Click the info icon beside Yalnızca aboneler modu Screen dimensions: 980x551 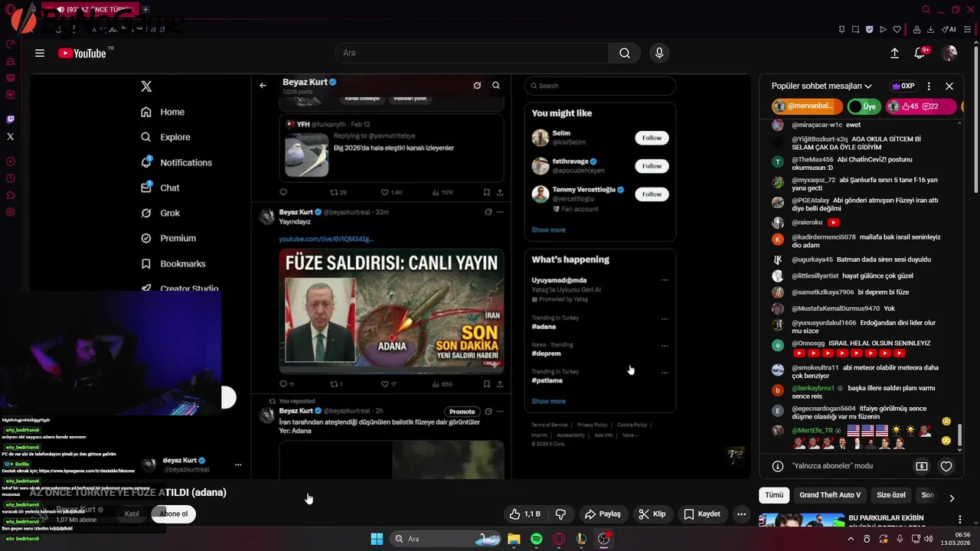[778, 466]
